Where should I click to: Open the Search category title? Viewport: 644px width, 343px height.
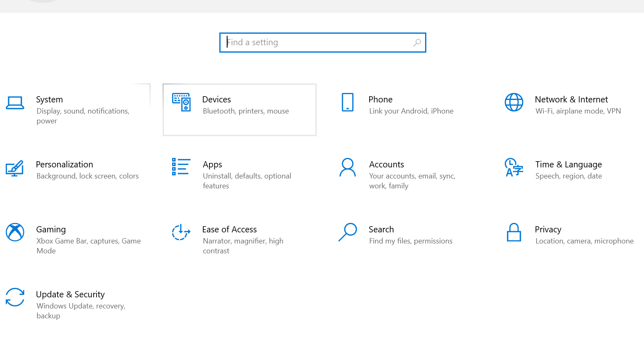click(x=381, y=229)
